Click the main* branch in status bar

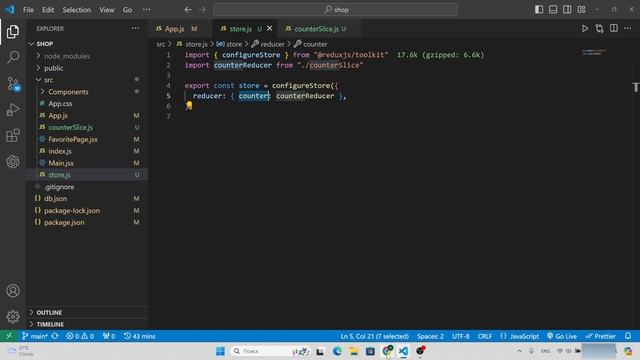(35, 336)
